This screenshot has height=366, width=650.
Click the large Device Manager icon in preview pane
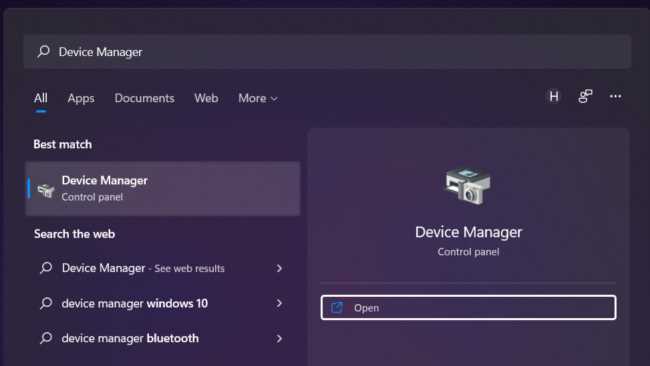coord(468,186)
